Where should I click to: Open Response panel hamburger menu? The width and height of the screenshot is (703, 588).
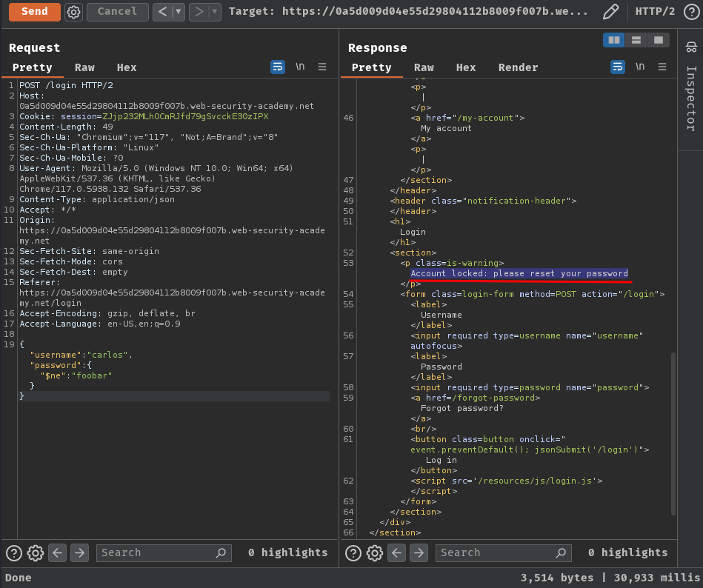(662, 67)
